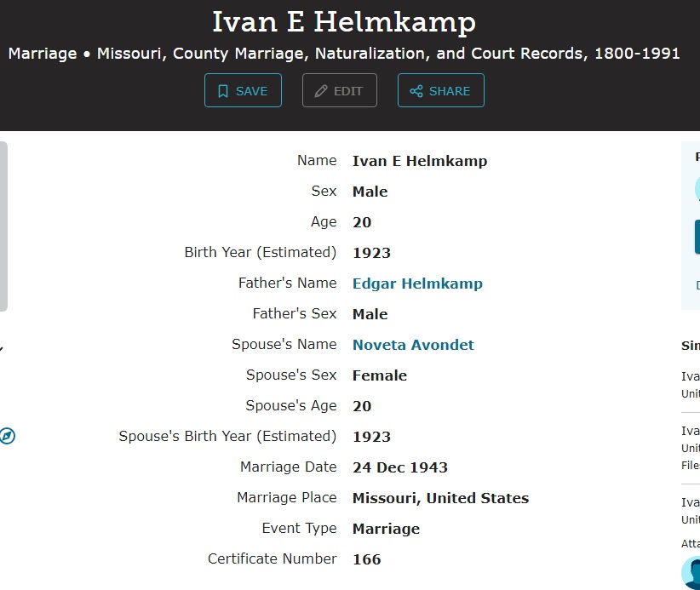This screenshot has height=590, width=700.
Task: Expand the chevron arrow at the left edge
Action: tap(2, 347)
